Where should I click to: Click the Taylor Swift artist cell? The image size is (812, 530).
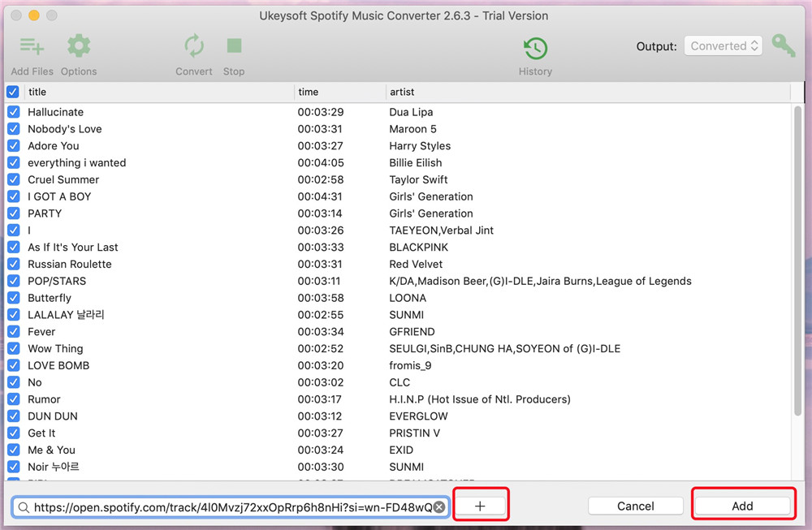(418, 179)
